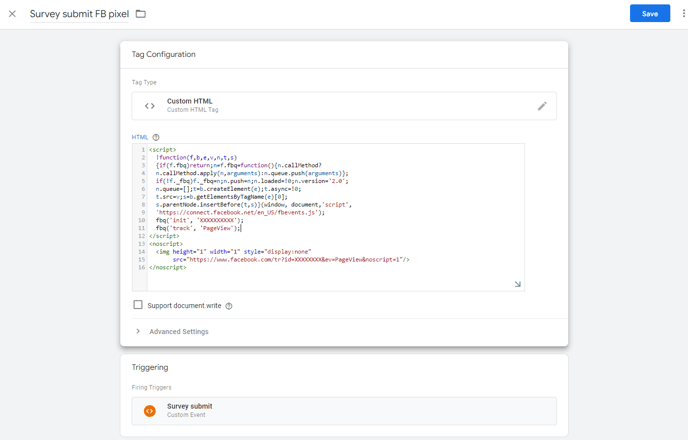Click the opening <noscript> tag line
The width and height of the screenshot is (688, 440).
click(x=166, y=244)
